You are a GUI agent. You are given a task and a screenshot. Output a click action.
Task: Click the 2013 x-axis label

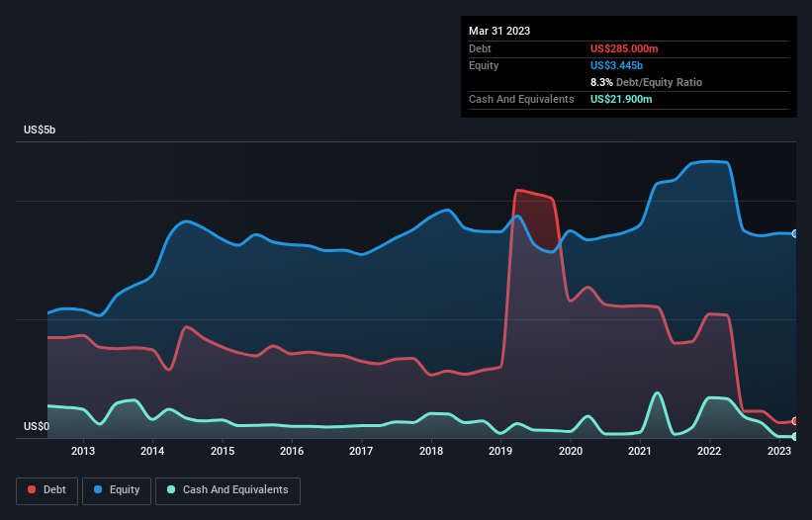83,451
